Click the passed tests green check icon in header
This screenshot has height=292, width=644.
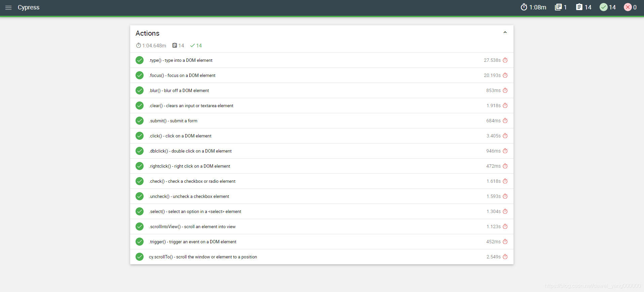[x=604, y=7]
